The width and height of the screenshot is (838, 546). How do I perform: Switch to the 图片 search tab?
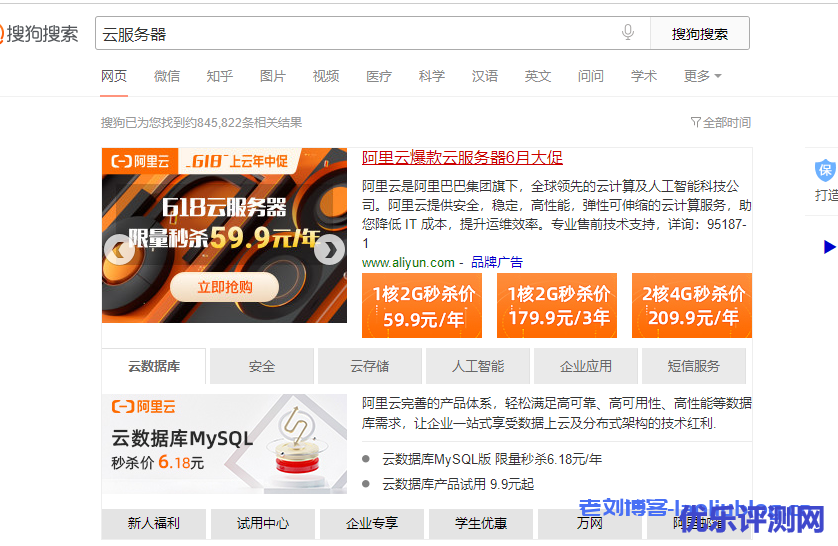coord(273,76)
